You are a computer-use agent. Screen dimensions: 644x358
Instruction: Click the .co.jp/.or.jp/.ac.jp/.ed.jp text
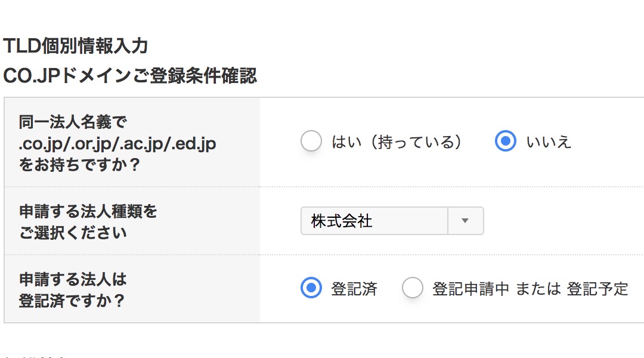[x=117, y=144]
